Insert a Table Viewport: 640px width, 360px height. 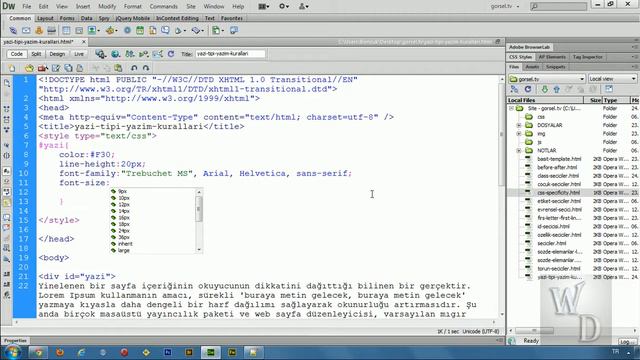click(66, 31)
